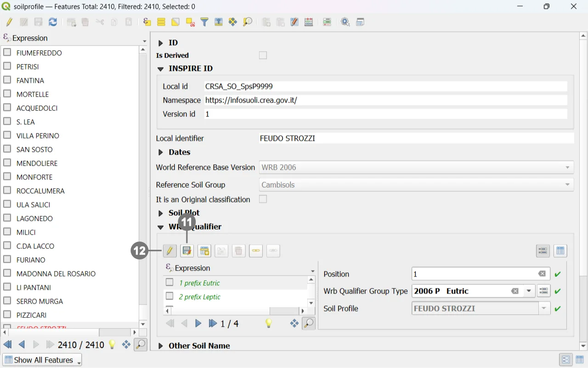This screenshot has width=588, height=368.
Task: Select MONFORTE in the feature list
Action: (x=34, y=177)
